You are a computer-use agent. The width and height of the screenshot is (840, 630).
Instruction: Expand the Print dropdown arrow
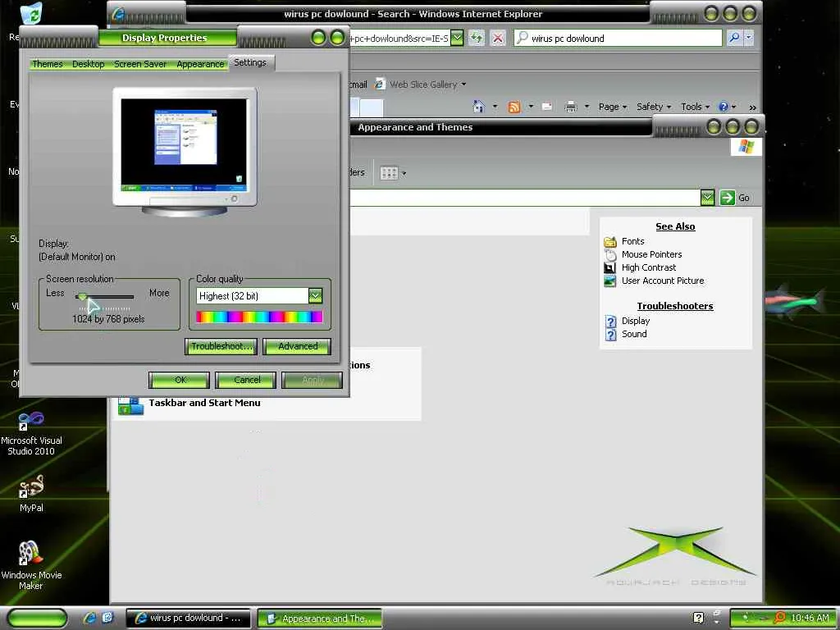[587, 107]
